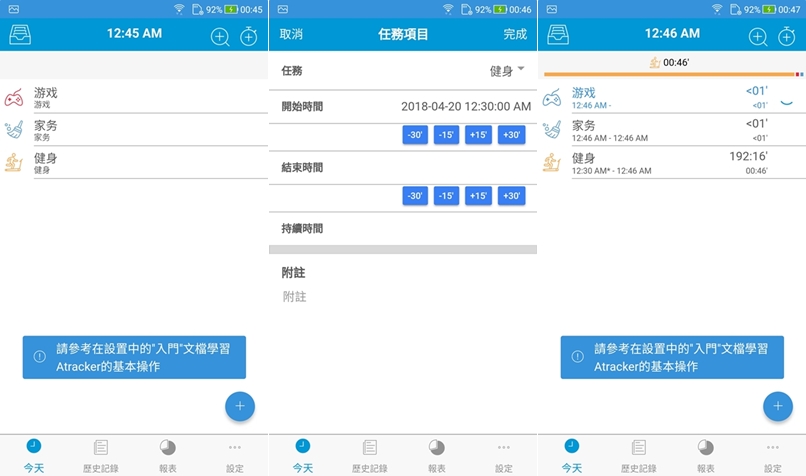
Task: Switch to 歷史記錄 tab in right screen
Action: pyautogui.click(x=639, y=455)
